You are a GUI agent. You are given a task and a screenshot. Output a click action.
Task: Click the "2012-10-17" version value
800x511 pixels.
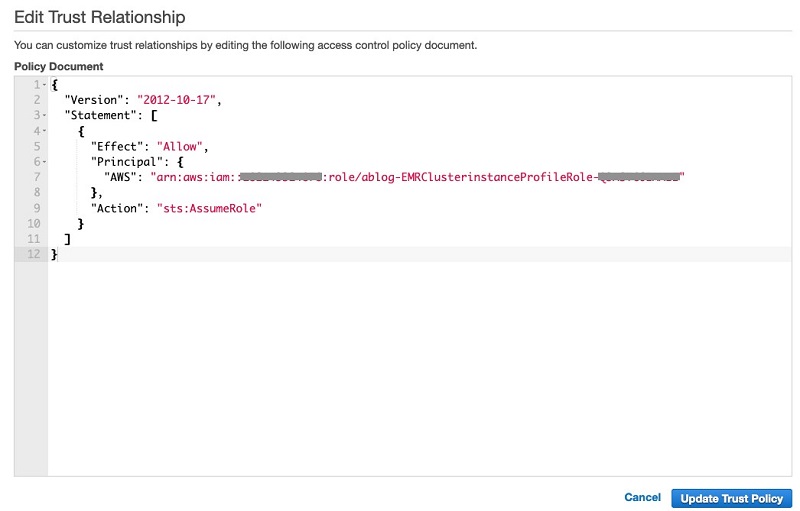(176, 100)
